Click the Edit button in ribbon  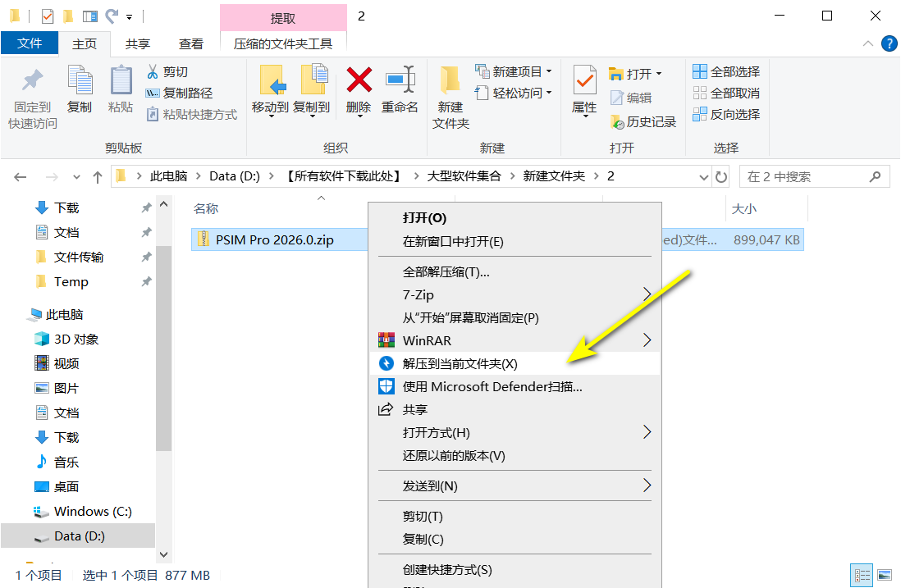[x=631, y=98]
